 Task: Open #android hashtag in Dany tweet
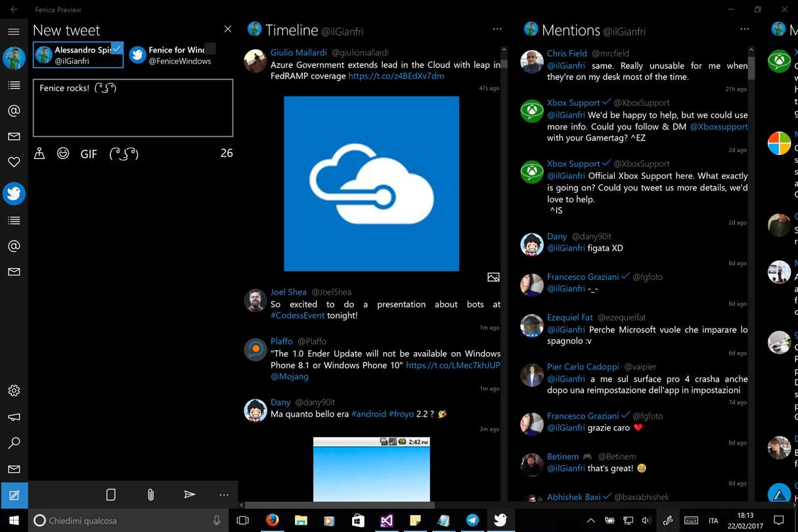368,414
